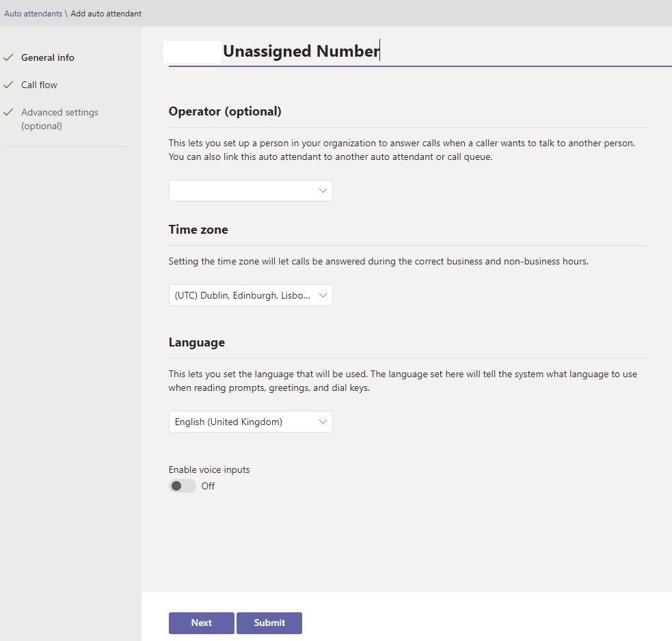This screenshot has height=641, width=672.
Task: Open the (UTC) Dublin, Edinburgh time zone dropdown
Action: (251, 295)
